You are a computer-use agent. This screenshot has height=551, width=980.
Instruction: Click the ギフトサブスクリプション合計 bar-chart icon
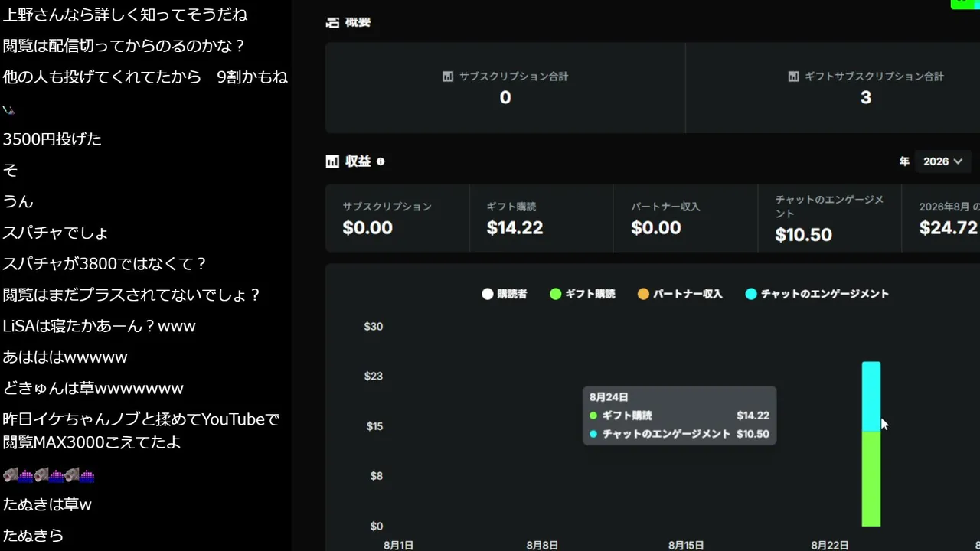click(793, 77)
